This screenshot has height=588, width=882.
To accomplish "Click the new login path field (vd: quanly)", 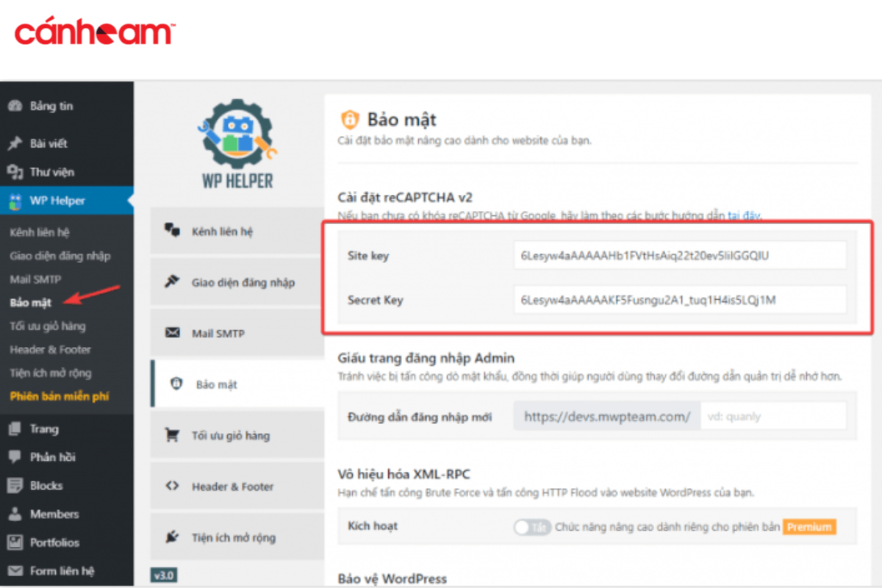I will 773,417.
